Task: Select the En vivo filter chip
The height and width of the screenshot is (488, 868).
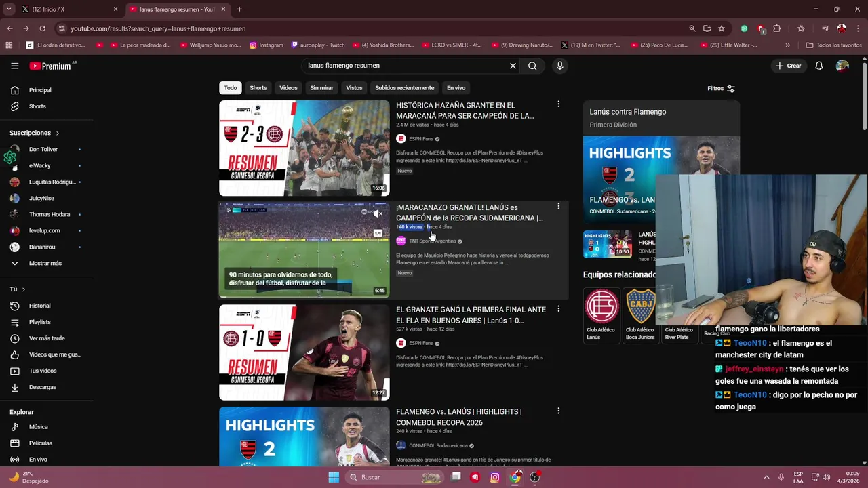Action: click(456, 88)
